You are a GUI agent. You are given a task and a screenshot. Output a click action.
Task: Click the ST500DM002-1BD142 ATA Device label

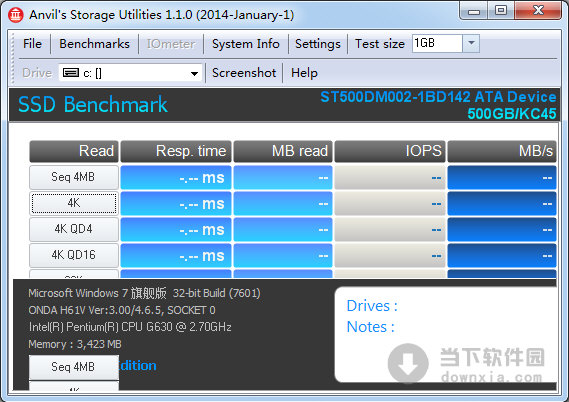tap(438, 97)
